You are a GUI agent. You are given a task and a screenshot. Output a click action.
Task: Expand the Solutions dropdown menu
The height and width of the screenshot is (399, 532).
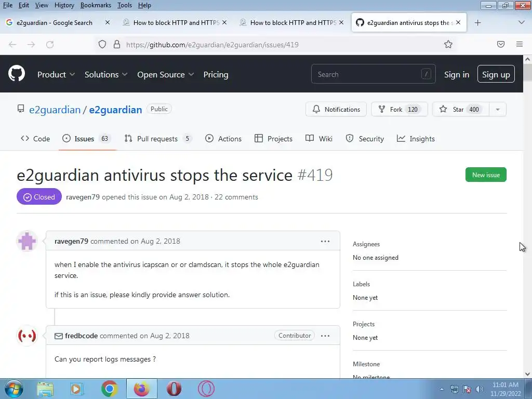pos(106,74)
